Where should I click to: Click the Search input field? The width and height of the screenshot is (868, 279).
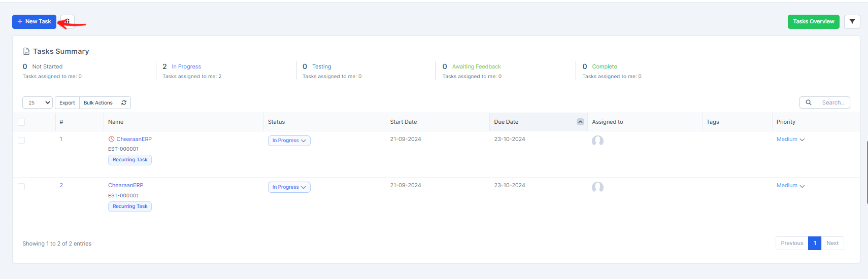[833, 103]
